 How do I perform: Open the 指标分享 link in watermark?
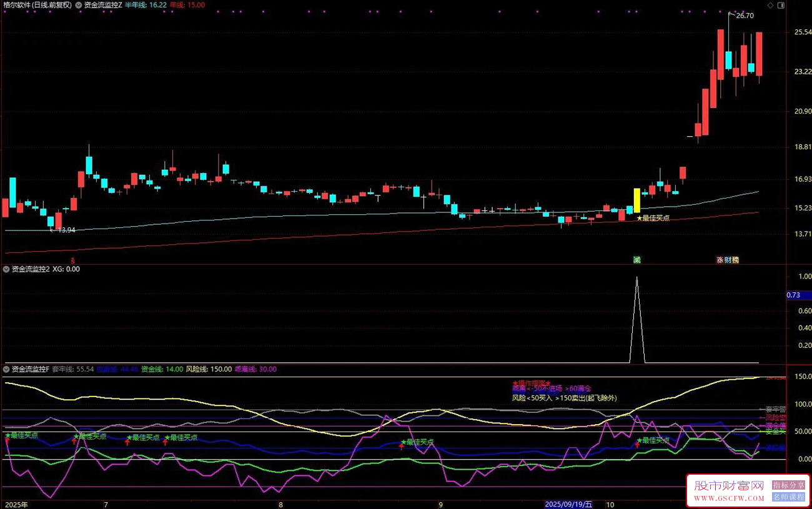click(x=788, y=485)
